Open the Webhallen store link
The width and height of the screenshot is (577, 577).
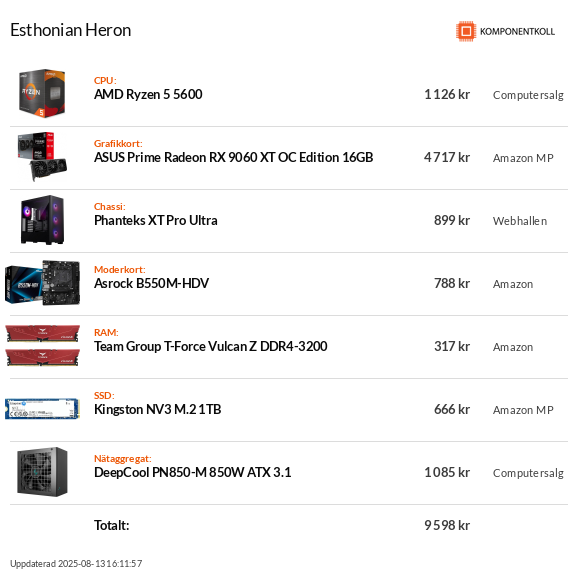point(520,221)
